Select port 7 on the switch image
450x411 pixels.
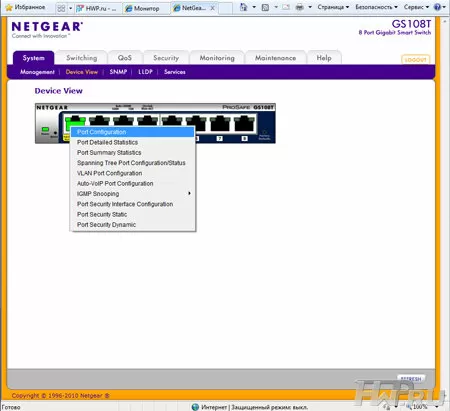[x=220, y=123]
